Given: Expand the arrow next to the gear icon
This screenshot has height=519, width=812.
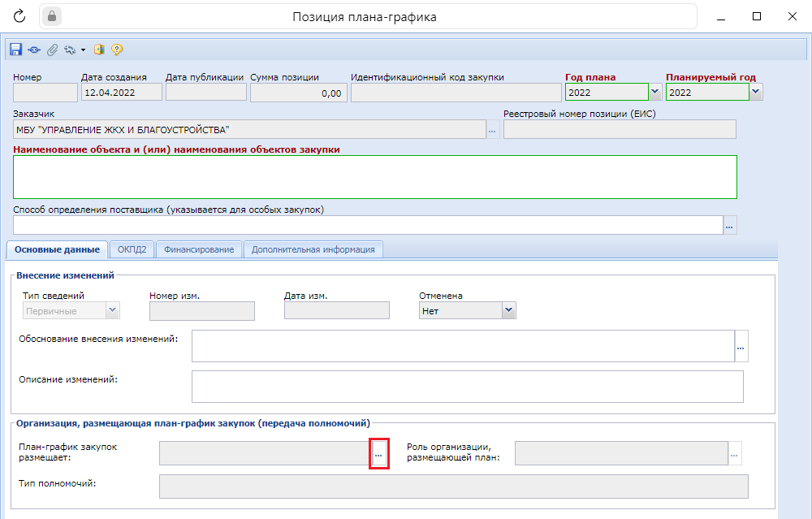Looking at the screenshot, I should pos(83,50).
